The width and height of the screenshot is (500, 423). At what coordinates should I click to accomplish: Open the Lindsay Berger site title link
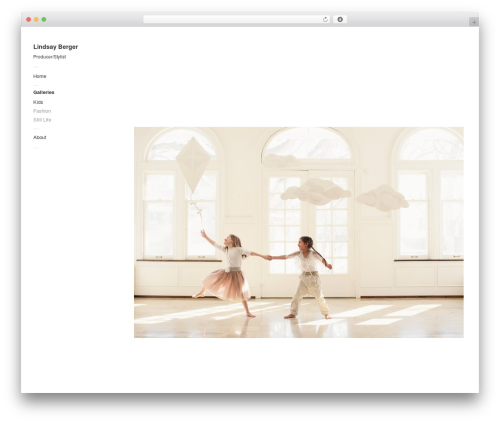point(55,47)
